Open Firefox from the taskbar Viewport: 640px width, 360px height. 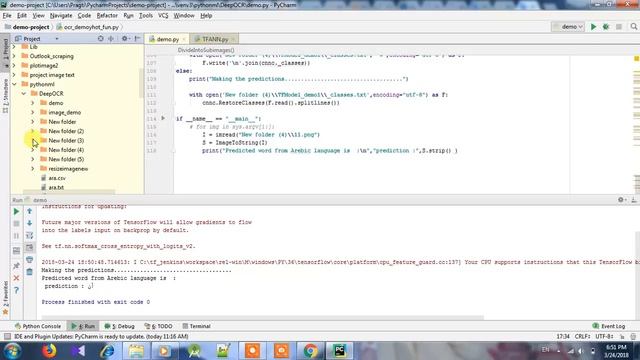click(x=49, y=351)
